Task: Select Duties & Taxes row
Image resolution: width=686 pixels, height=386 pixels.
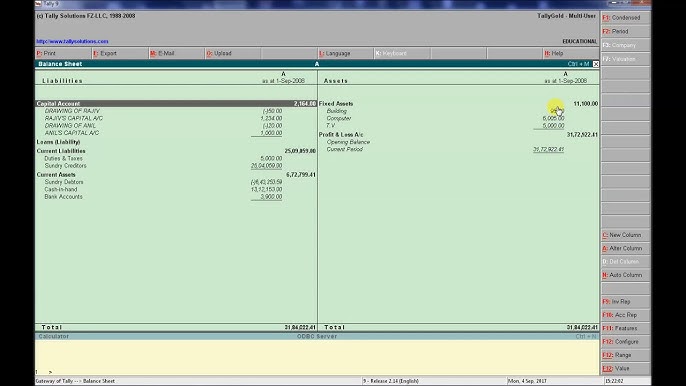Action: click(x=163, y=158)
